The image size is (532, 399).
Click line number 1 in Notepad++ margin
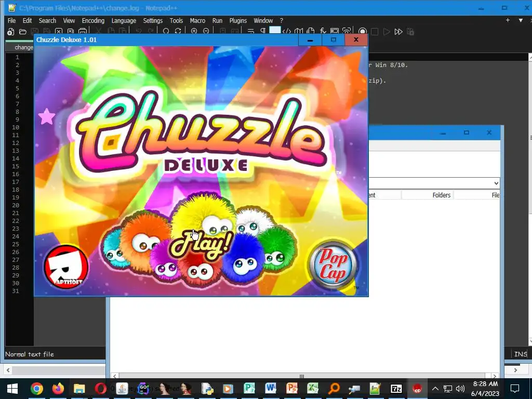click(17, 57)
